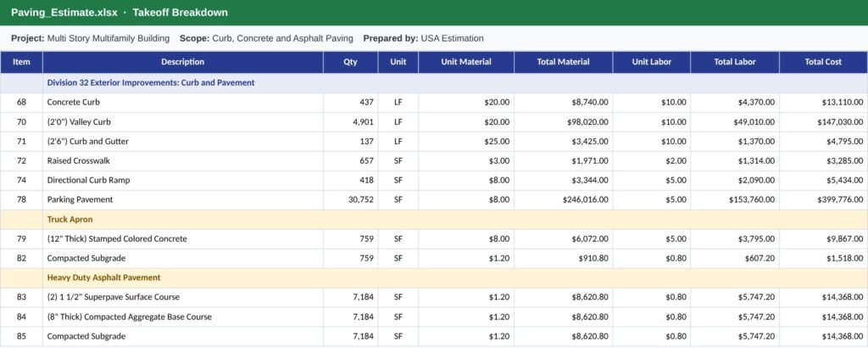This screenshot has width=868, height=348.
Task: Select the USA Estimation prepared-by text
Action: tap(453, 38)
